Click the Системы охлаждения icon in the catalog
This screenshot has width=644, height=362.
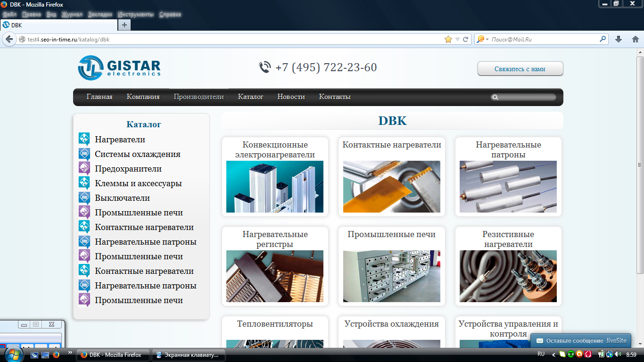(x=84, y=153)
